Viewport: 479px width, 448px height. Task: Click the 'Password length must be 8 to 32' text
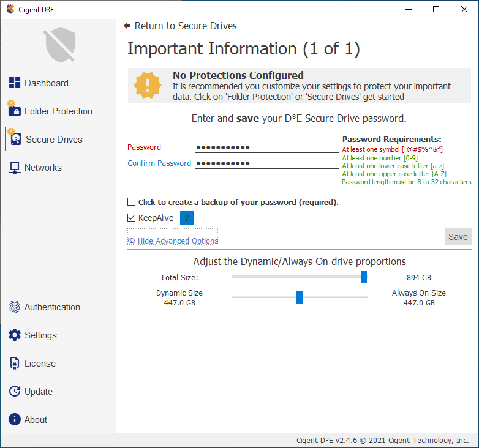(406, 182)
